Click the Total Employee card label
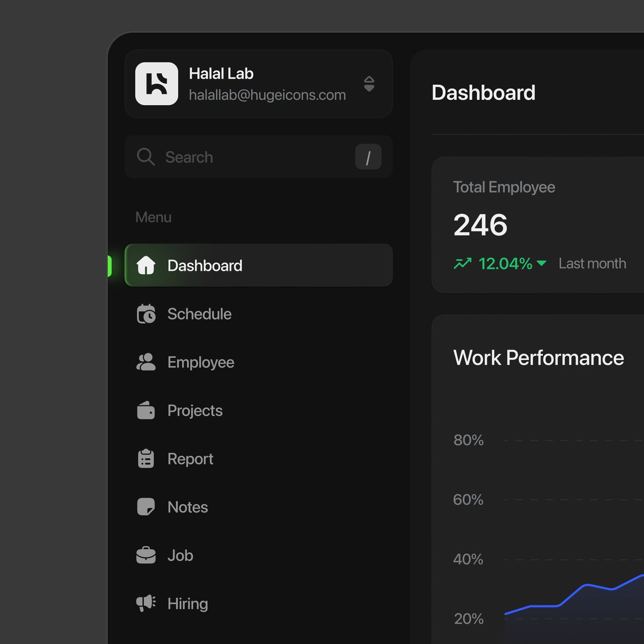 click(x=504, y=187)
